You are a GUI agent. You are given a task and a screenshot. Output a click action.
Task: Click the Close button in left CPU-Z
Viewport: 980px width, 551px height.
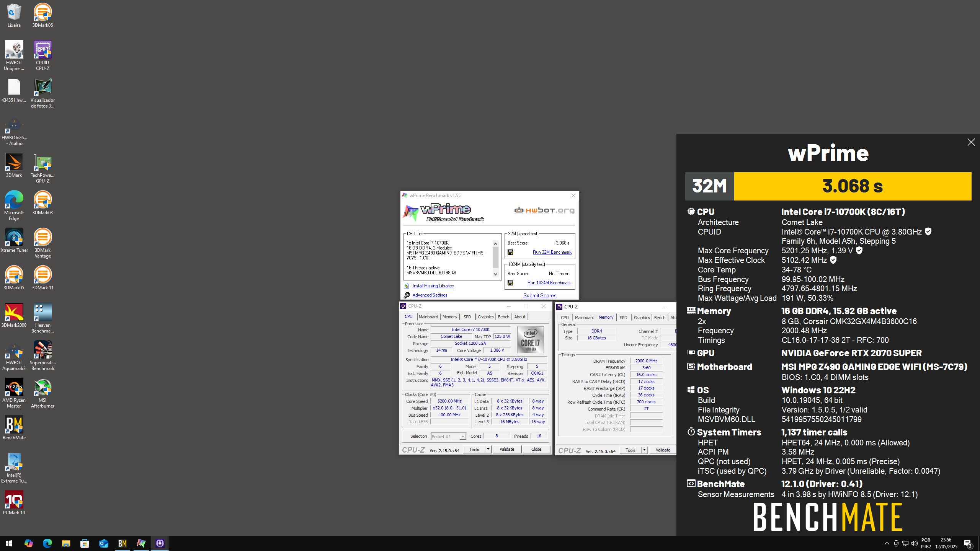click(x=536, y=449)
